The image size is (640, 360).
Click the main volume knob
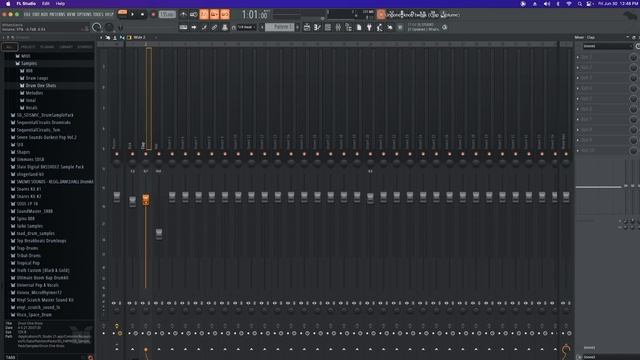click(97, 27)
